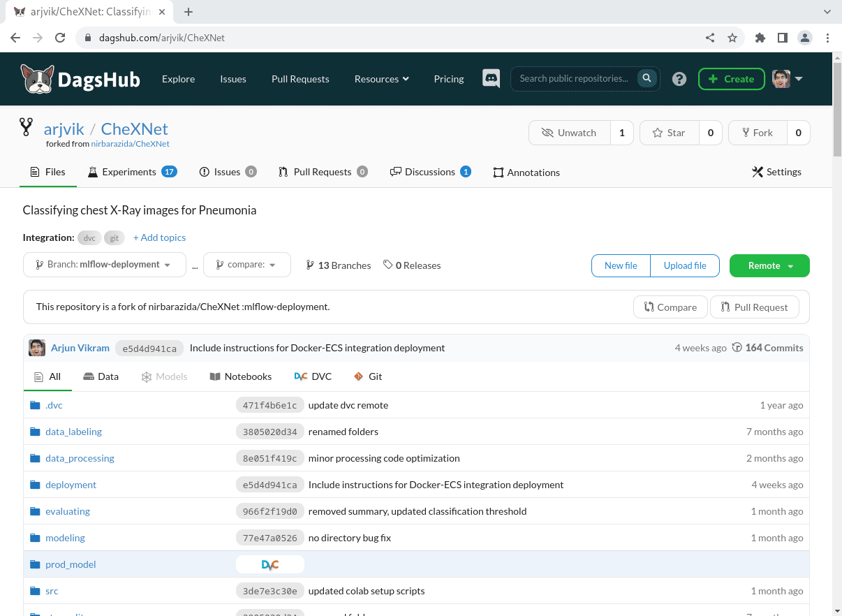Open the compare branch dropdown
Image resolution: width=842 pixels, height=616 pixels.
click(x=247, y=265)
